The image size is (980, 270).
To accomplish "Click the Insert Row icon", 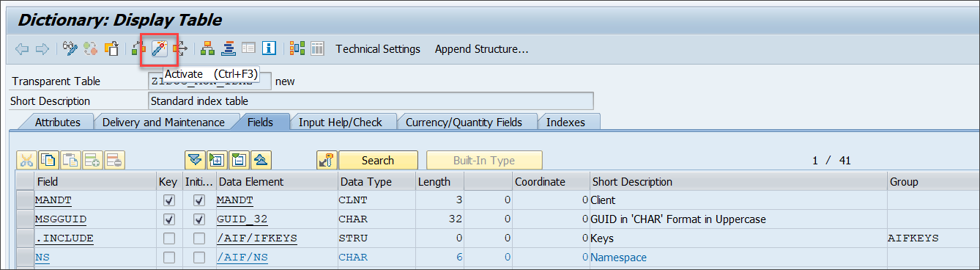I will tap(92, 160).
